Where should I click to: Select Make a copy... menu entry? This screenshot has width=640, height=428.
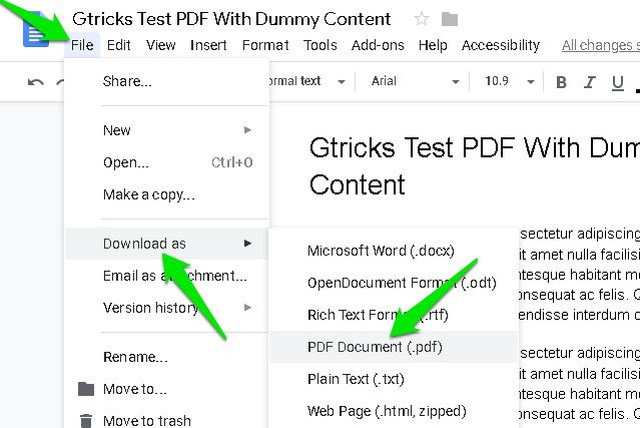pos(167,195)
